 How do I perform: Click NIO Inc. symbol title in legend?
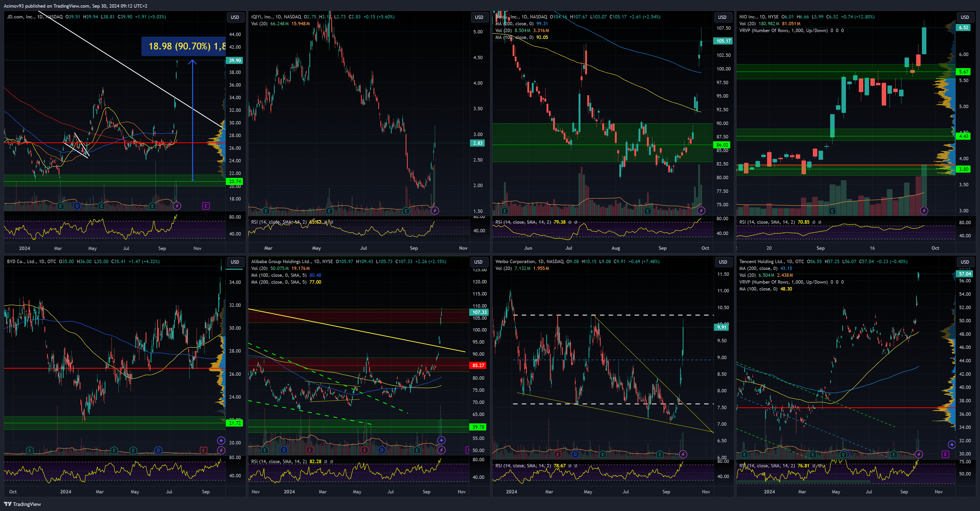pos(748,17)
